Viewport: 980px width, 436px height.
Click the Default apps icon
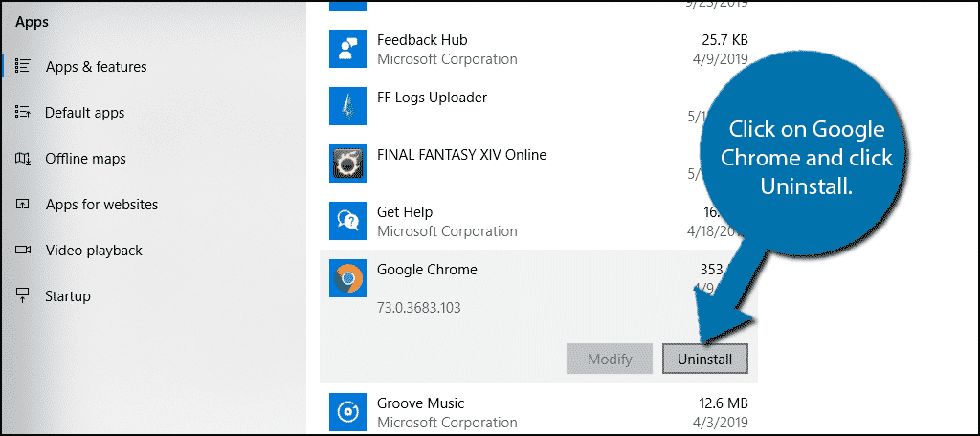(x=23, y=113)
